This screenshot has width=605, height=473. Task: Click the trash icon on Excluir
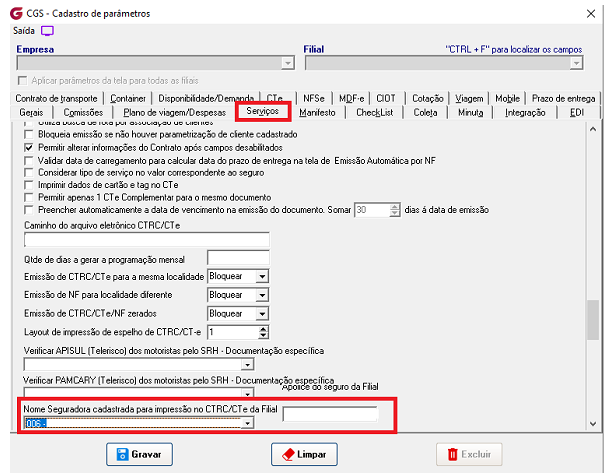click(x=452, y=454)
